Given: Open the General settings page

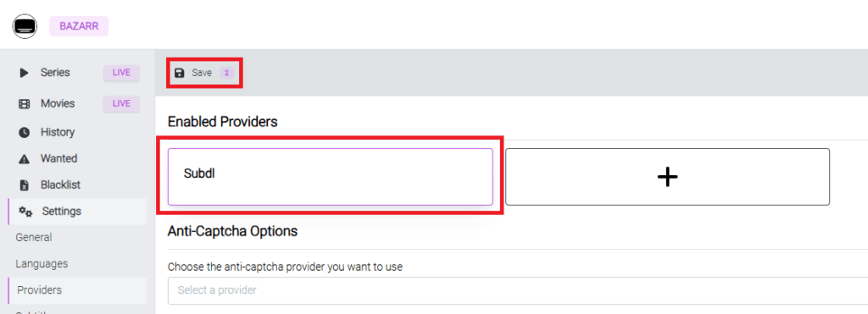Looking at the screenshot, I should [34, 238].
